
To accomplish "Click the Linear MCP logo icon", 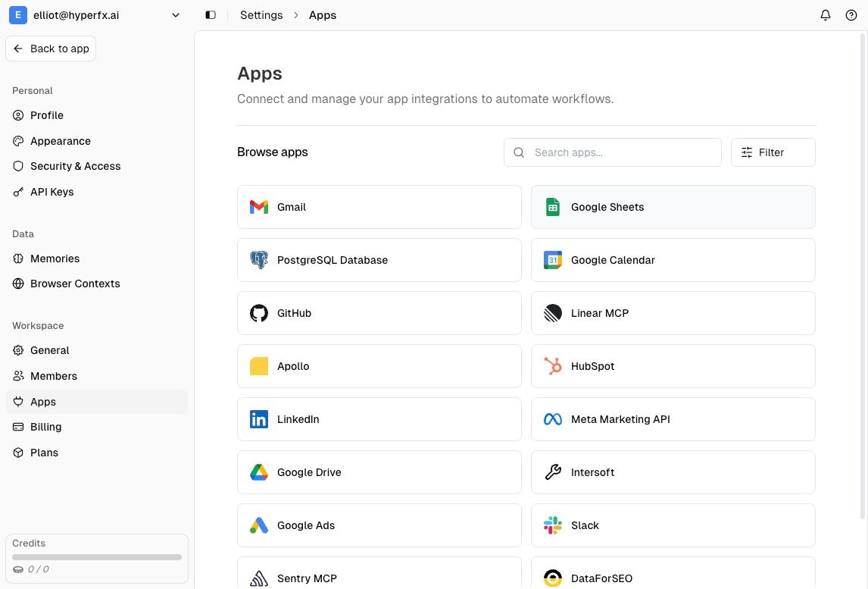I will point(552,313).
